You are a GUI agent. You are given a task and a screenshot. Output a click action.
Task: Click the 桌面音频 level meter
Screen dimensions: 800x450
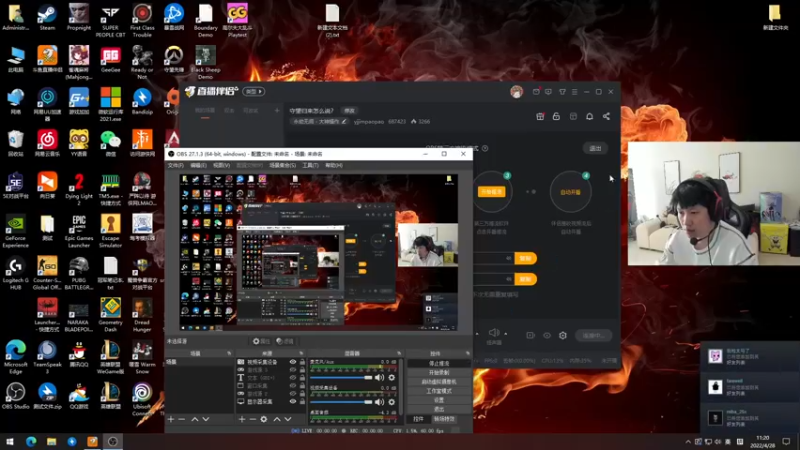[353, 419]
